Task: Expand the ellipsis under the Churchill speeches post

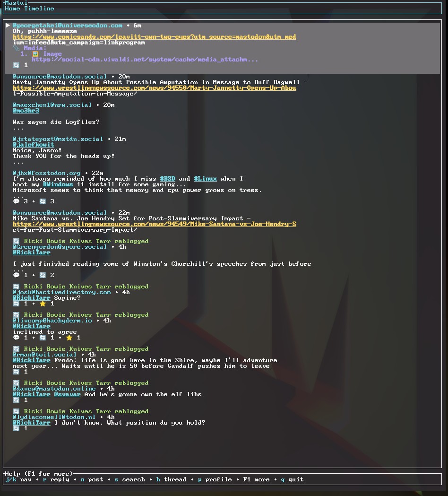Action: coord(18,270)
